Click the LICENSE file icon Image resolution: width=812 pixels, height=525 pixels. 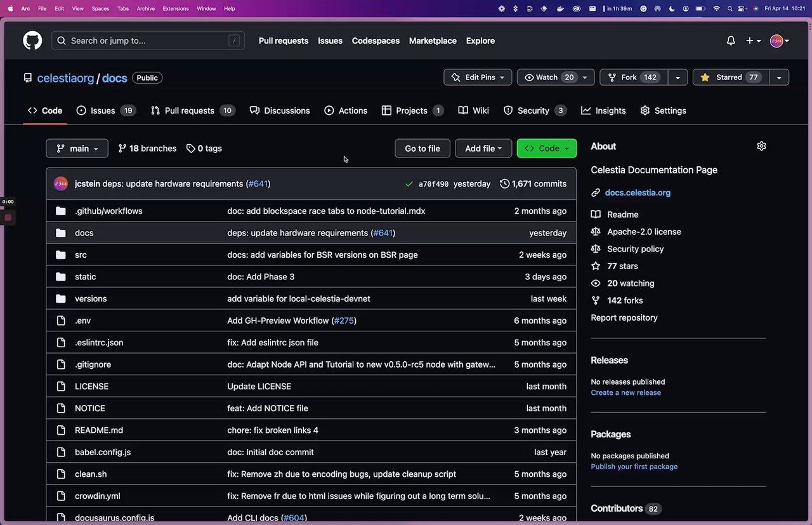pyautogui.click(x=61, y=386)
